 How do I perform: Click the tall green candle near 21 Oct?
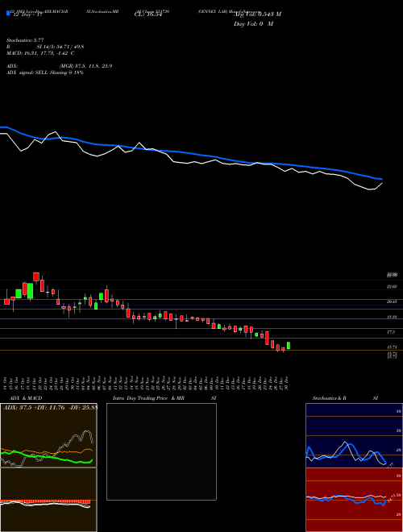[x=30, y=291]
